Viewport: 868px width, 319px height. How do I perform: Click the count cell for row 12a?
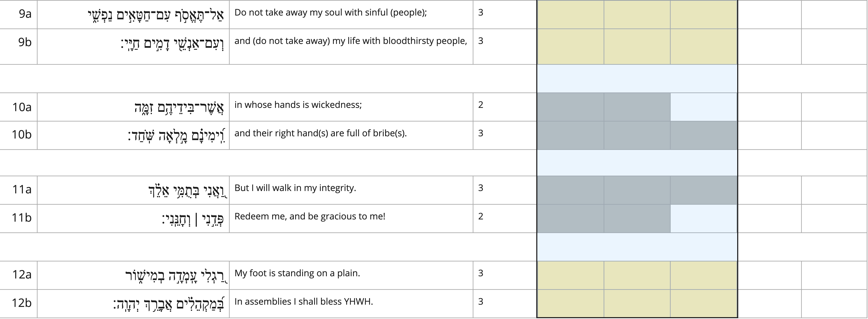(x=505, y=275)
